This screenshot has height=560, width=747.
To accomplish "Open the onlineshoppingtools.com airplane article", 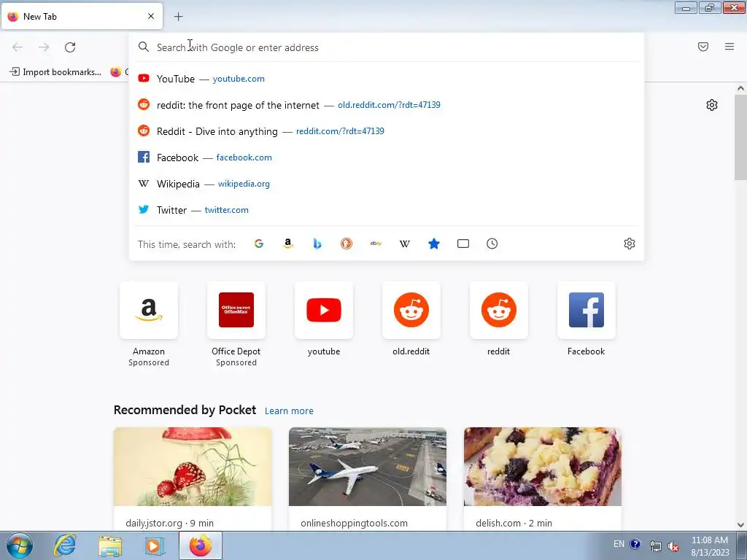I will 368,478.
